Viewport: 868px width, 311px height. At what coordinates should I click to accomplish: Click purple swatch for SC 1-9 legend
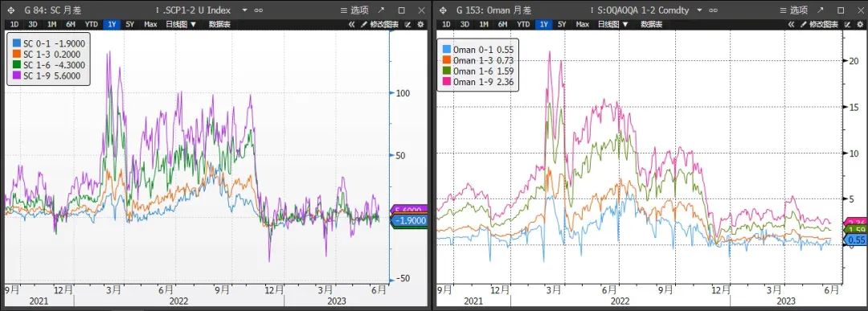pyautogui.click(x=17, y=76)
